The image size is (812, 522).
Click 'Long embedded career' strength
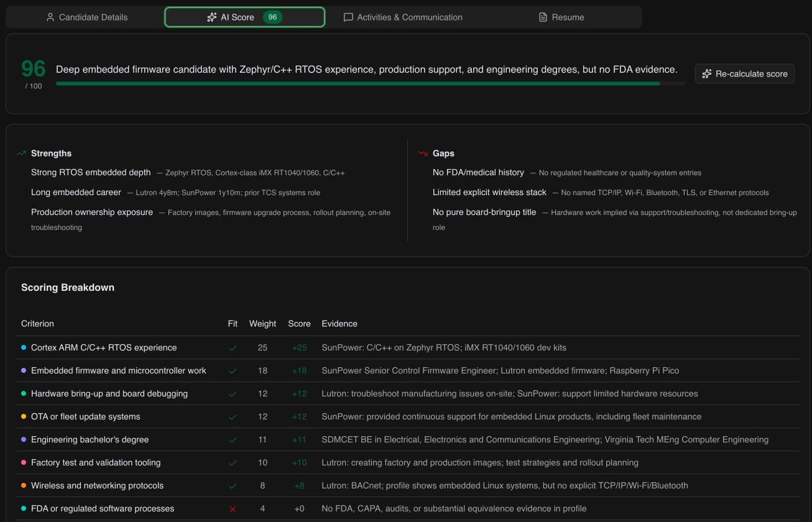[x=76, y=192]
